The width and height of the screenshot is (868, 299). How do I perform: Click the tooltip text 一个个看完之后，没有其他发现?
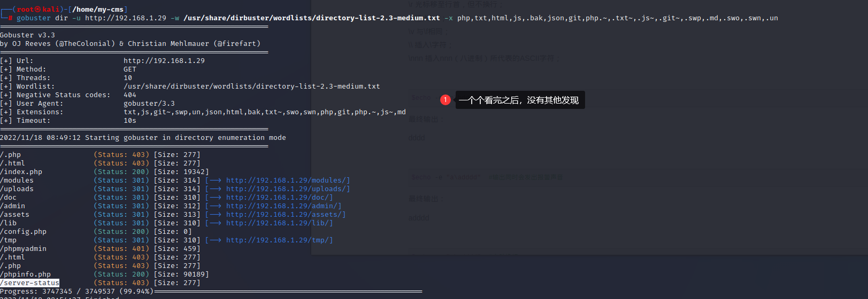point(519,100)
